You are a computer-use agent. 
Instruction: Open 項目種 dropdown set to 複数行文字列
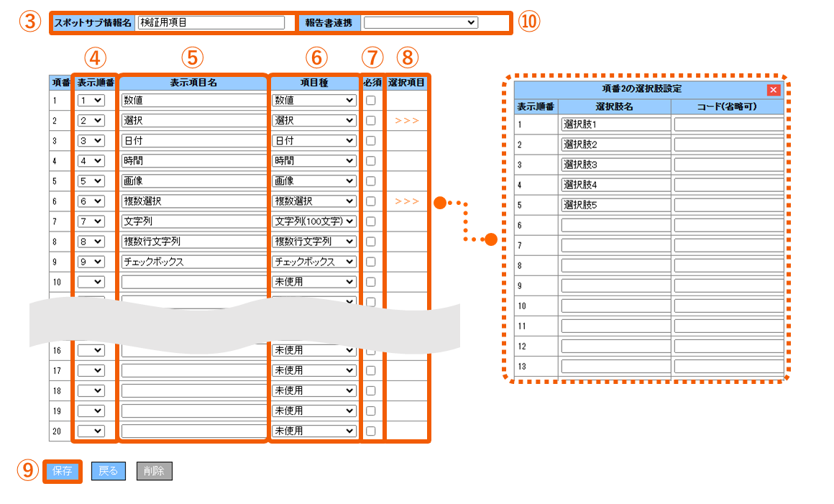pos(313,242)
